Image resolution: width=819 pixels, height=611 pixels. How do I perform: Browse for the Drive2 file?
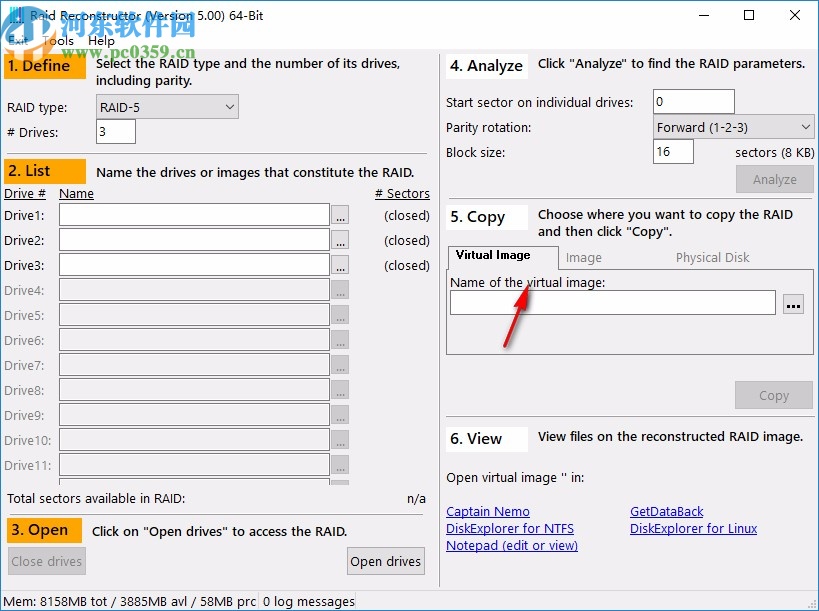[x=340, y=240]
